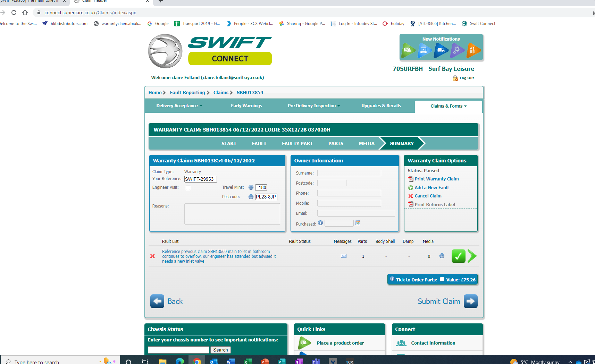Click the Back text link
The height and width of the screenshot is (364, 595).
pyautogui.click(x=175, y=301)
